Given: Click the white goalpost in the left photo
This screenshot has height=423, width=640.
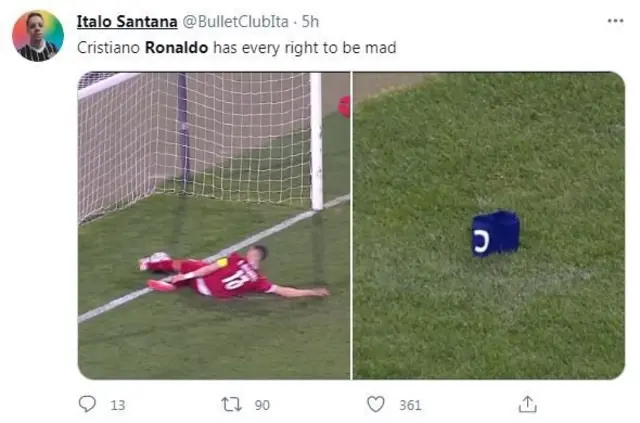Looking at the screenshot, I should click(x=316, y=141).
